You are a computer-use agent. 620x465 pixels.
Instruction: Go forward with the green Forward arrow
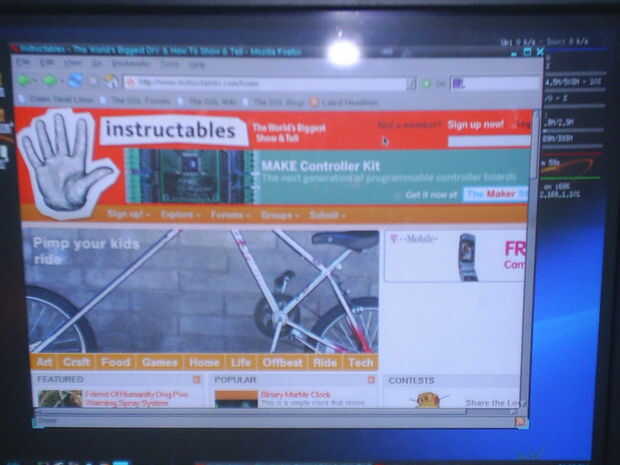point(49,80)
